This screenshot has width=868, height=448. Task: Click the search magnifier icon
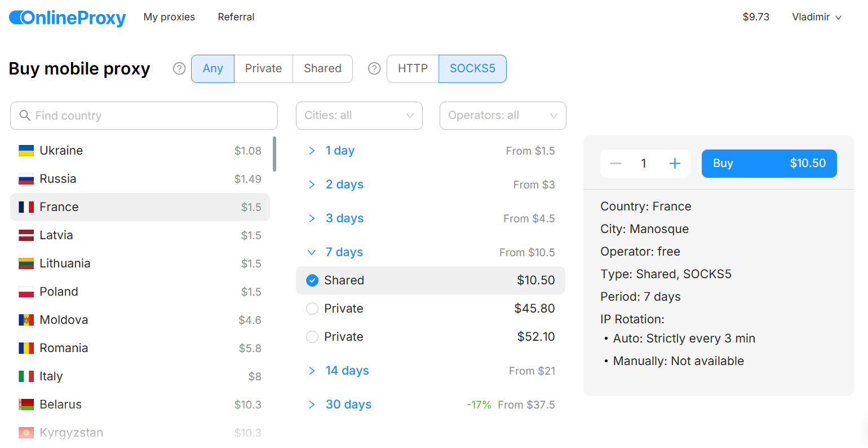pyautogui.click(x=25, y=116)
